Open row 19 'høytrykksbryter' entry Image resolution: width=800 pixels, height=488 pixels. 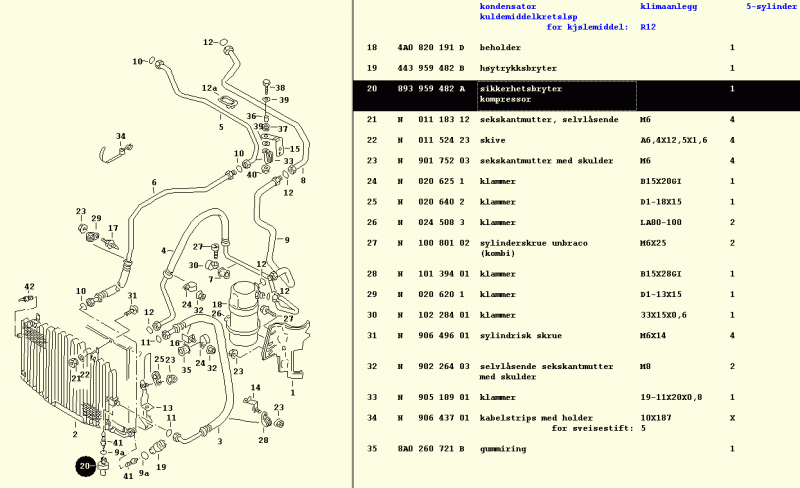coord(518,68)
